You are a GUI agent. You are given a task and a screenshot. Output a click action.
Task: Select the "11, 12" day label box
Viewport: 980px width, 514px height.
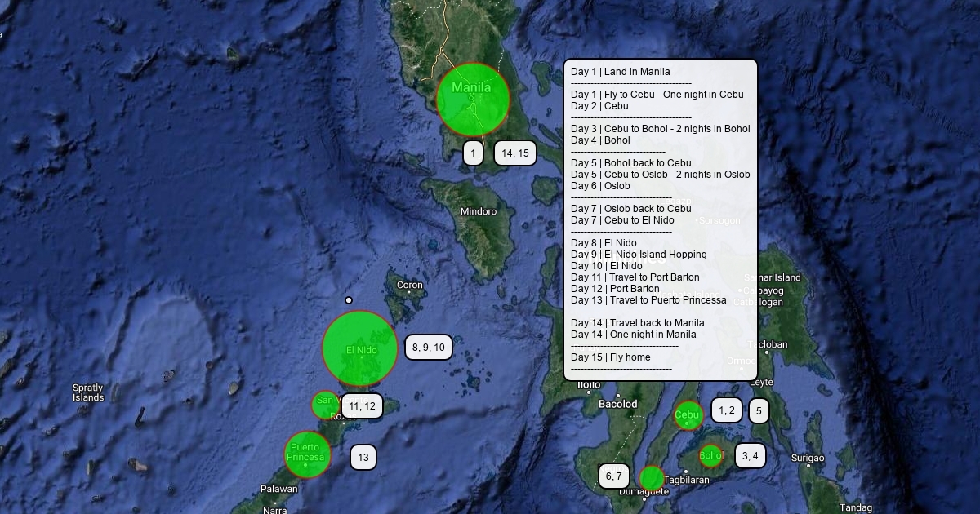pos(362,405)
